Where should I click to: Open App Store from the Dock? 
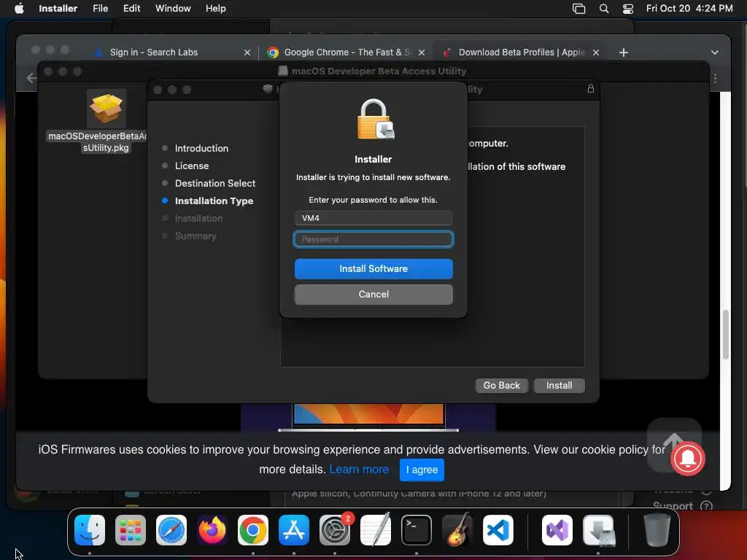294,530
